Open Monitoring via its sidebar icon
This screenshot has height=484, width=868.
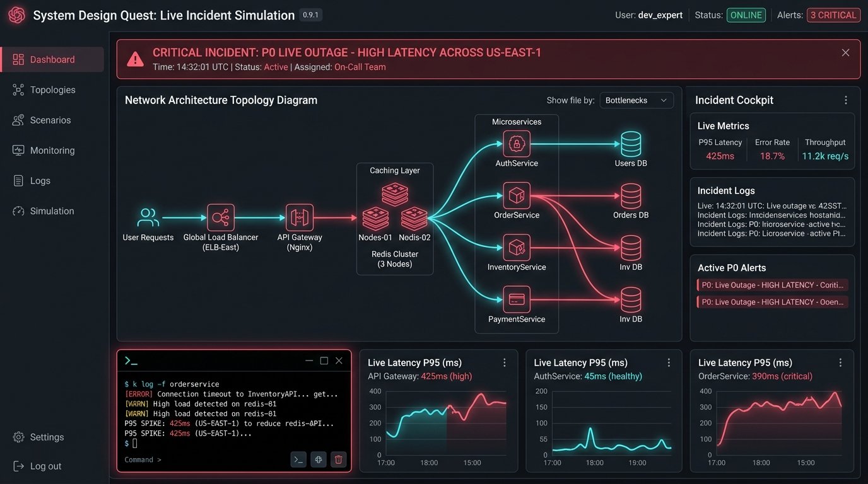[18, 151]
